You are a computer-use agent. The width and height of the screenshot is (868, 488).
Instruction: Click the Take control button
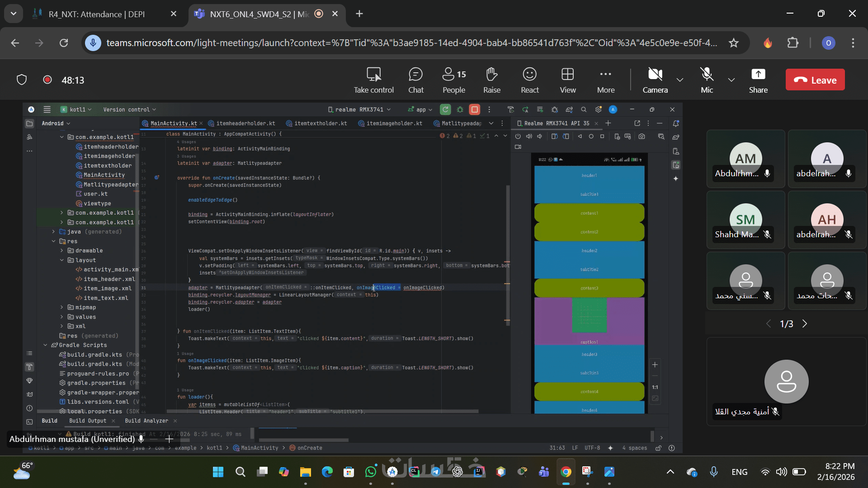point(373,80)
